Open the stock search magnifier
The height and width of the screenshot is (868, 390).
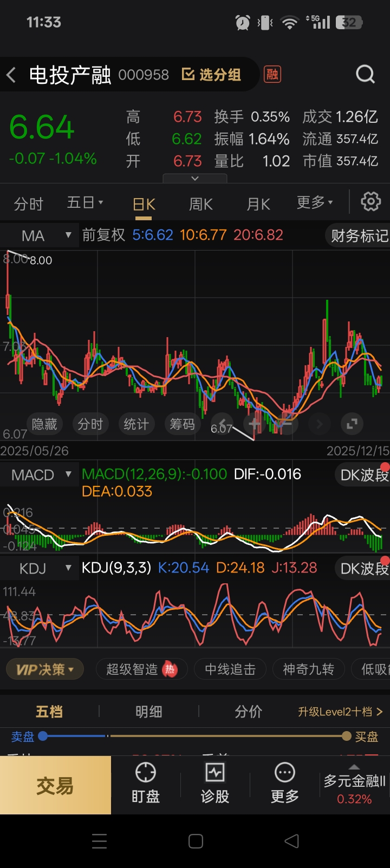365,74
